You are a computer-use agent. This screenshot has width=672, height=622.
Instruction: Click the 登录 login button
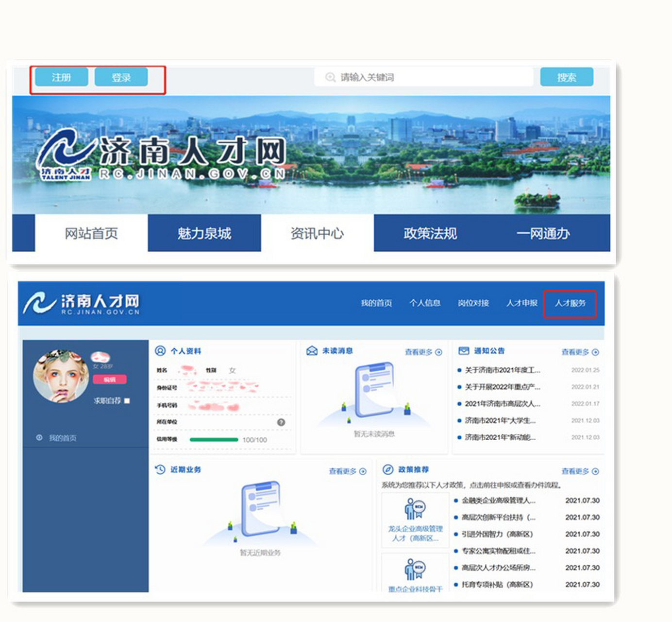click(x=121, y=77)
